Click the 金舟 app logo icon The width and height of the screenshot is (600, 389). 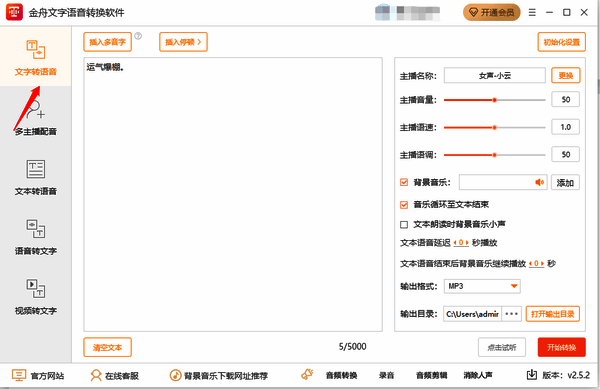(x=14, y=12)
